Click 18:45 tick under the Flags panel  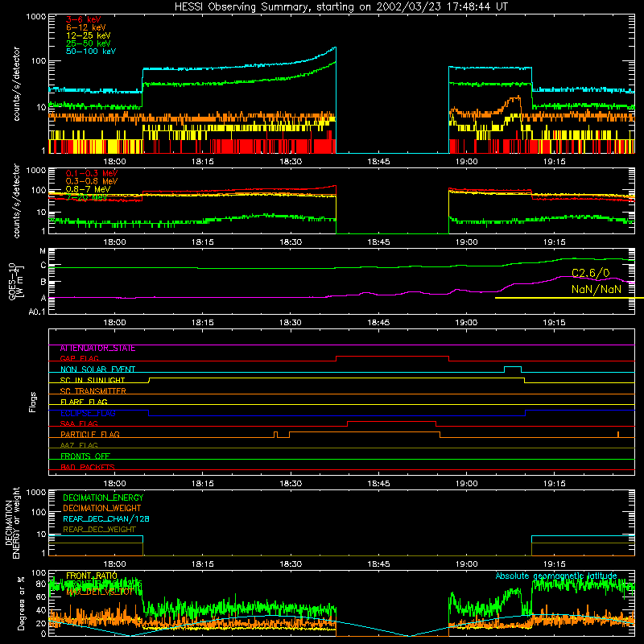pos(378,484)
